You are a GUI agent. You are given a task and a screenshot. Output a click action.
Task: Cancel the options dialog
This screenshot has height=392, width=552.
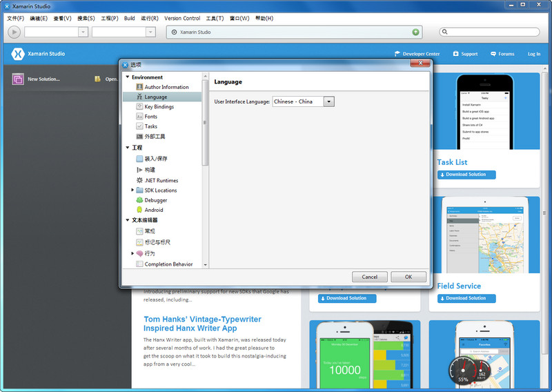coord(369,277)
